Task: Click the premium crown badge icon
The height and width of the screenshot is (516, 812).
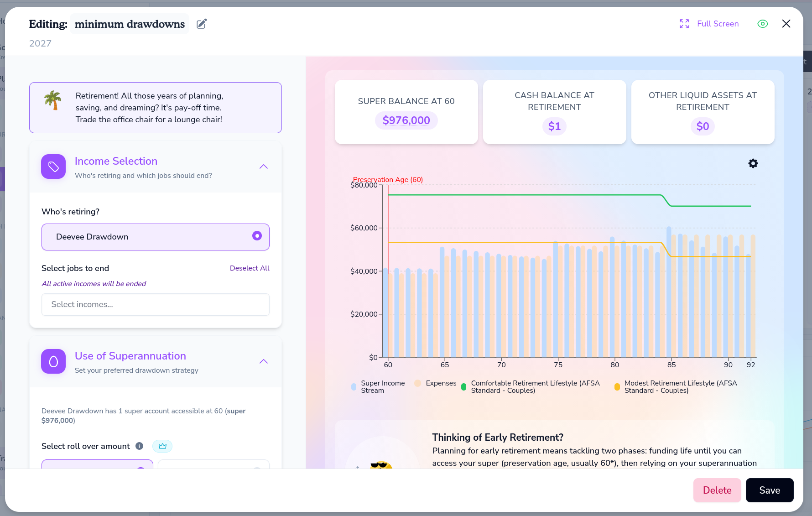Action: coord(162,446)
